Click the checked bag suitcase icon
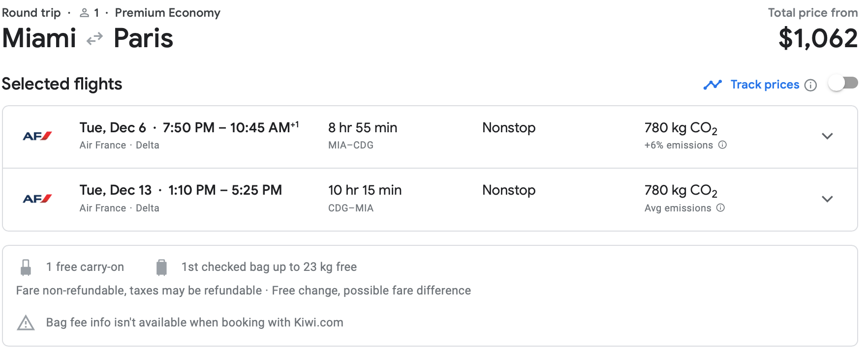The image size is (868, 354). pyautogui.click(x=161, y=267)
